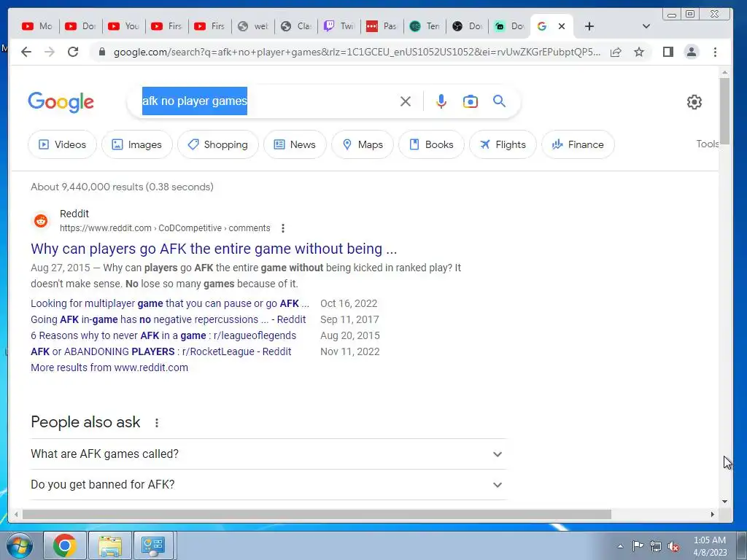Switch to Maps results
This screenshot has width=747, height=560.
[363, 144]
